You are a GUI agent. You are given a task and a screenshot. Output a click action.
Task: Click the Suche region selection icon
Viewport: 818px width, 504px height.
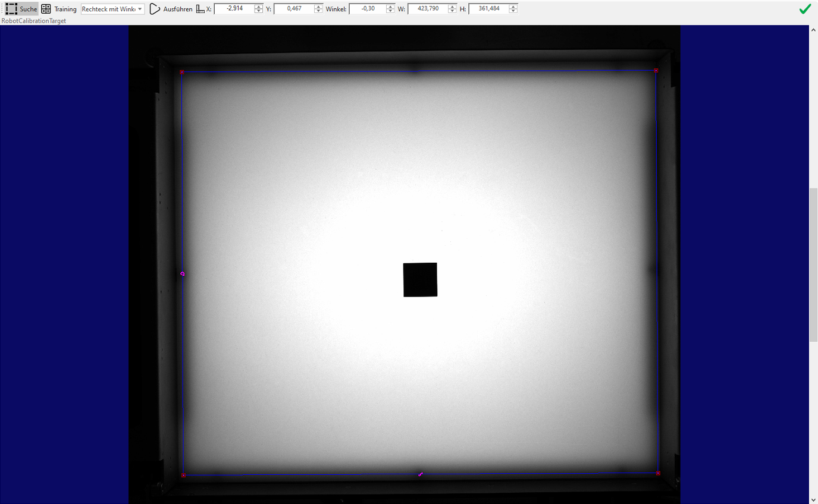click(12, 9)
